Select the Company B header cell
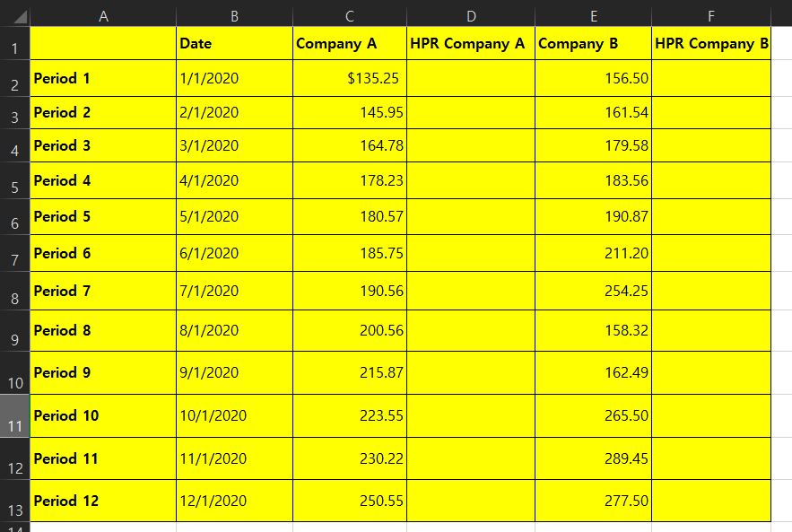The height and width of the screenshot is (532, 792). [593, 43]
